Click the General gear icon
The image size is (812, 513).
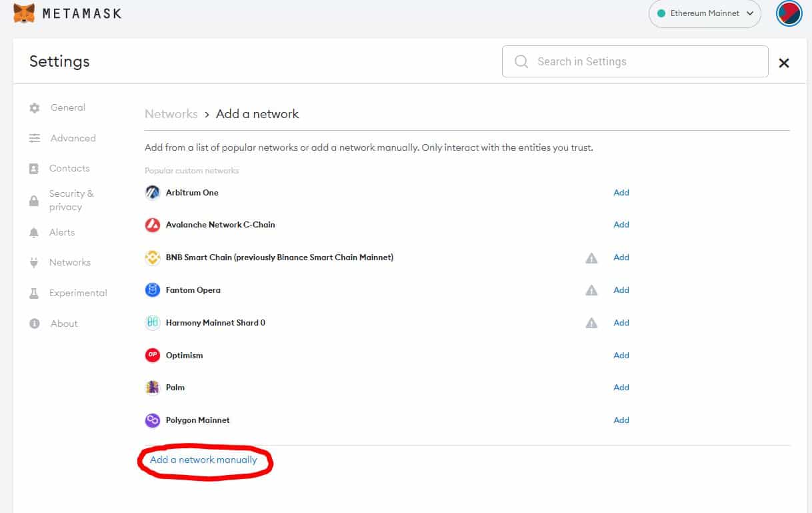pyautogui.click(x=35, y=107)
